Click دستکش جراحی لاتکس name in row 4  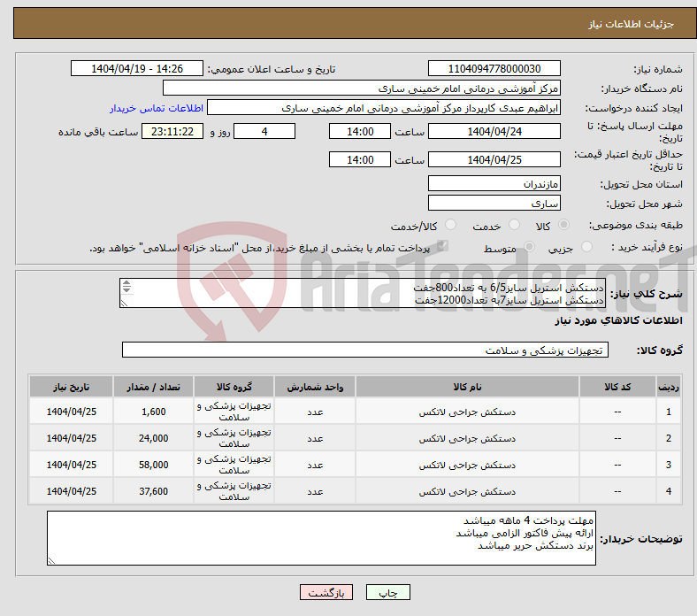pyautogui.click(x=467, y=491)
